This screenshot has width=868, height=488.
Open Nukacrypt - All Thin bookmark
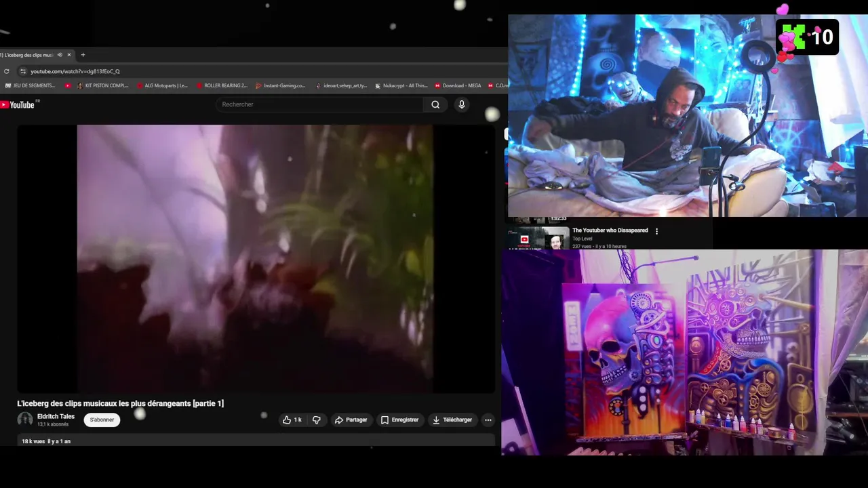pos(401,85)
